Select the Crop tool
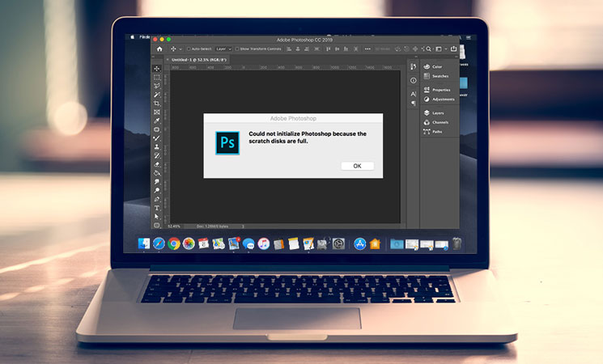Viewport: 603px width, 364px height. point(157,104)
